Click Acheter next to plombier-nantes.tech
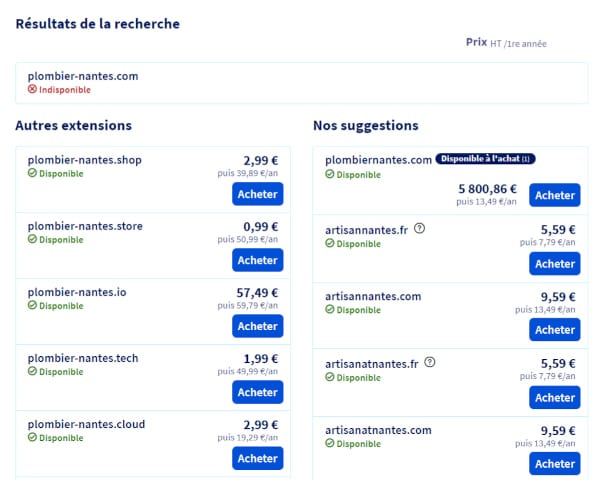This screenshot has height=480, width=600. pos(257,392)
